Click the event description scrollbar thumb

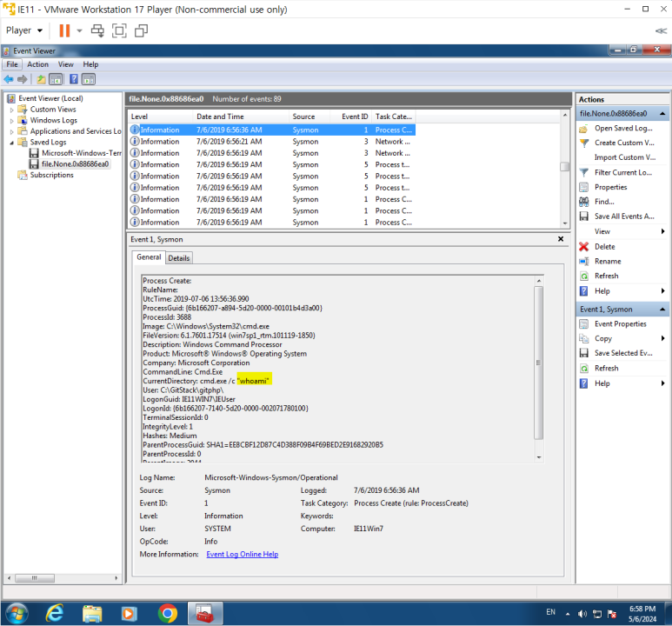pos(539,363)
